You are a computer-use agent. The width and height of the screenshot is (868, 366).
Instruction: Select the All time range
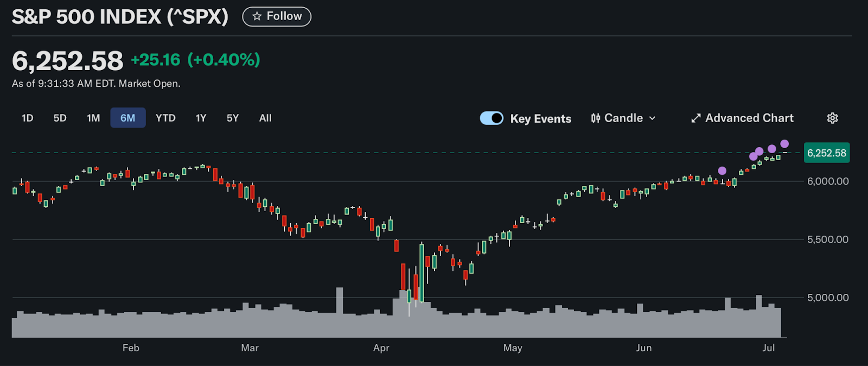coord(265,118)
